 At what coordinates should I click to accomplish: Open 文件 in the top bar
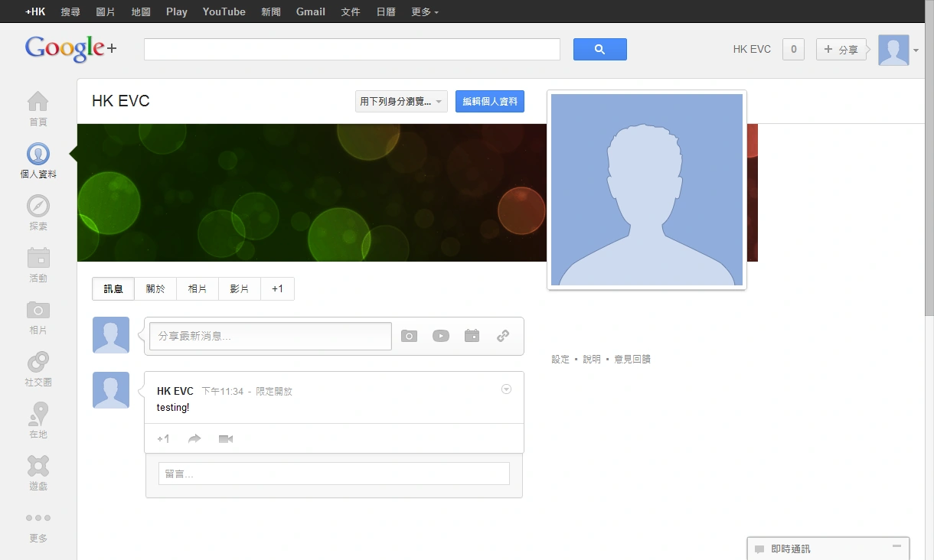click(351, 11)
